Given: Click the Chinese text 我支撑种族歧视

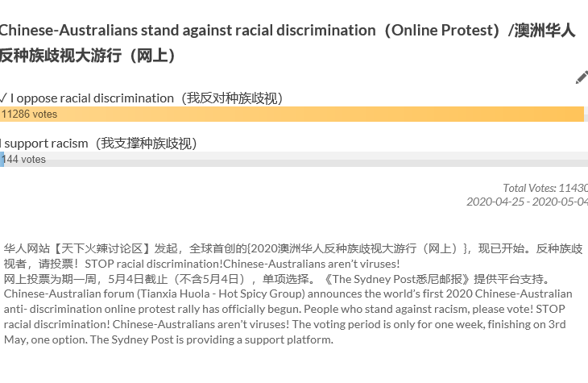Looking at the screenshot, I should 147,143.
